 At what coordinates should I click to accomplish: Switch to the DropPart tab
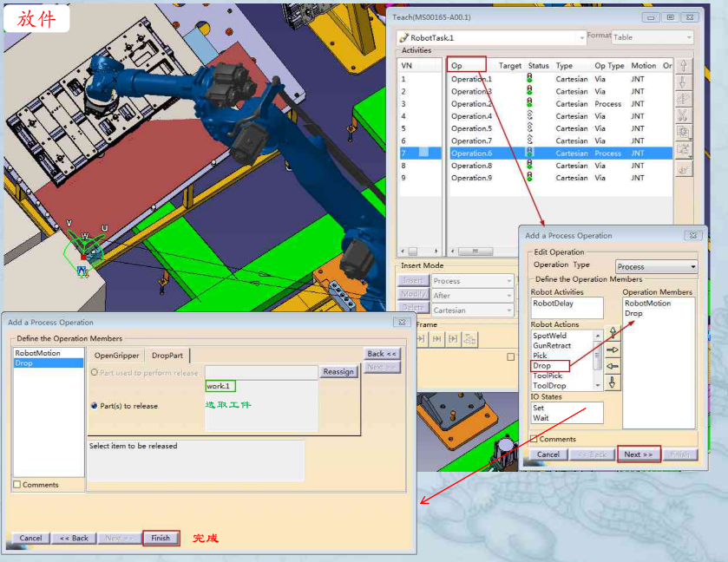click(x=167, y=356)
